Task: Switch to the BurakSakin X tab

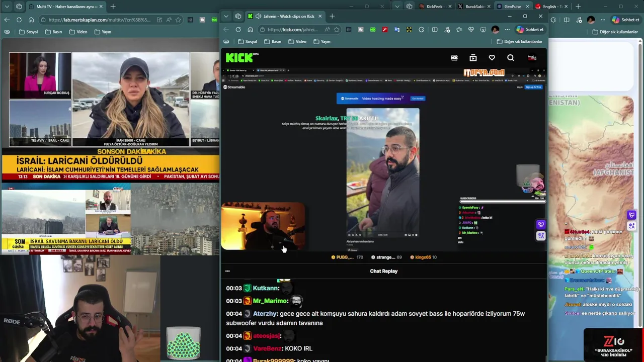Action: 474,7
